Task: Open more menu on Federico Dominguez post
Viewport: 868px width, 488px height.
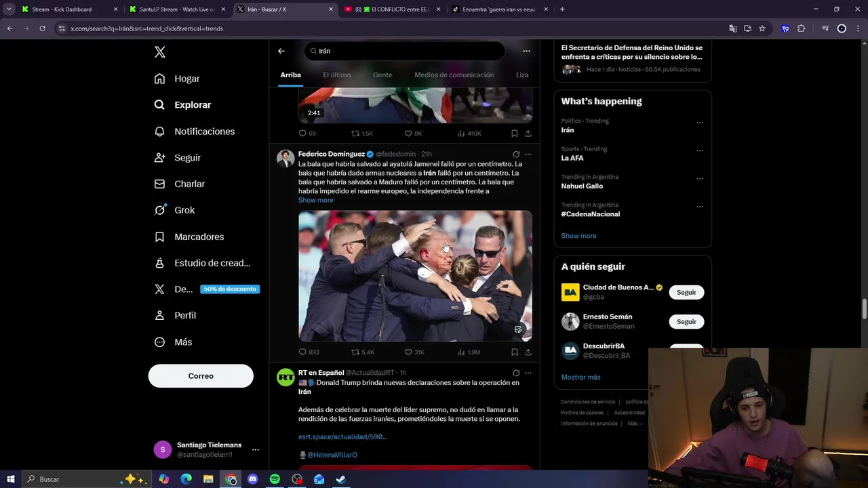Action: click(528, 154)
